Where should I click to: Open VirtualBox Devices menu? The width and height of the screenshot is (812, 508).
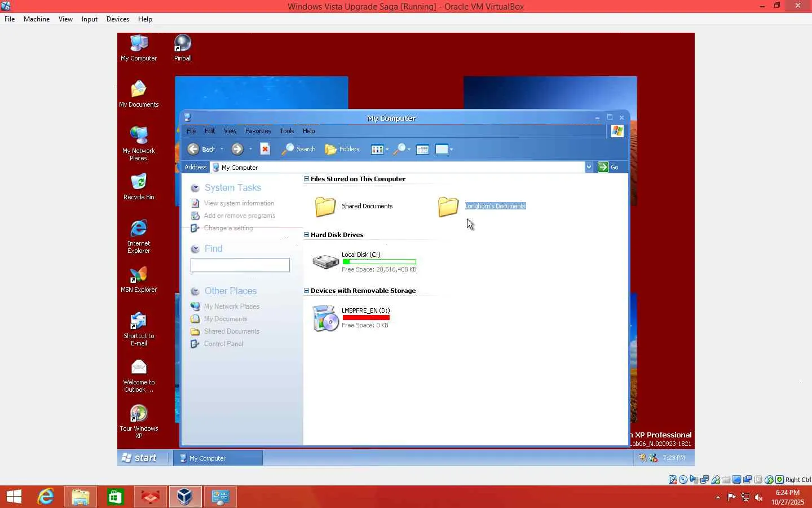click(x=118, y=19)
